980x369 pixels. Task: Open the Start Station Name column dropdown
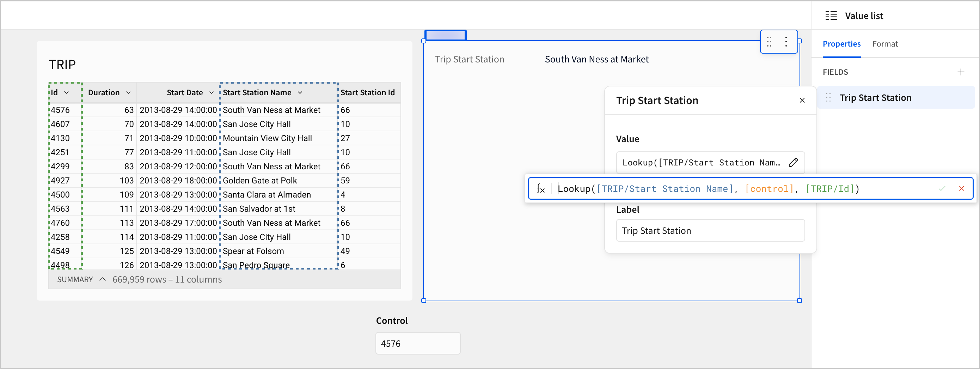(300, 92)
